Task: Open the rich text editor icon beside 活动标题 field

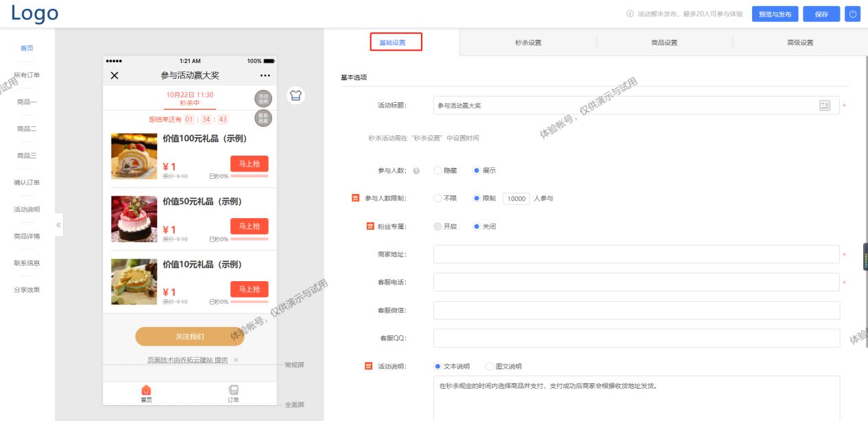Action: [825, 106]
